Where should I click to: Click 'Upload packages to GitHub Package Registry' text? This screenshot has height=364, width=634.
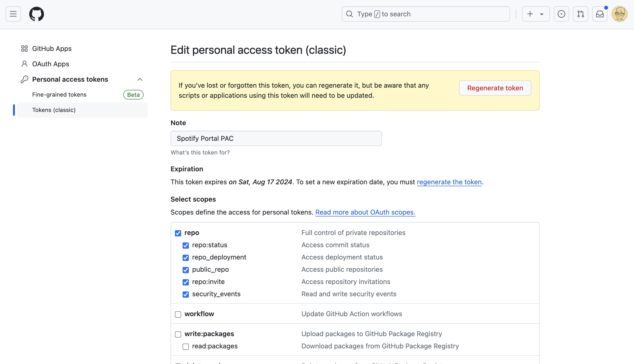click(x=372, y=334)
